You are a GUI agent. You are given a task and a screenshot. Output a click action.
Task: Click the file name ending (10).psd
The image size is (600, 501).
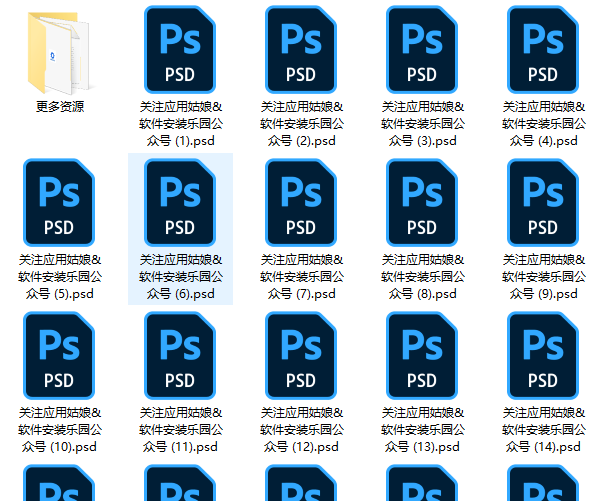pos(60,430)
